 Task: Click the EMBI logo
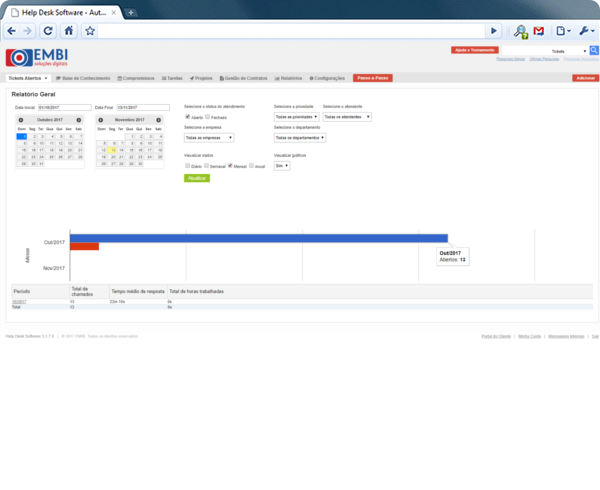35,57
